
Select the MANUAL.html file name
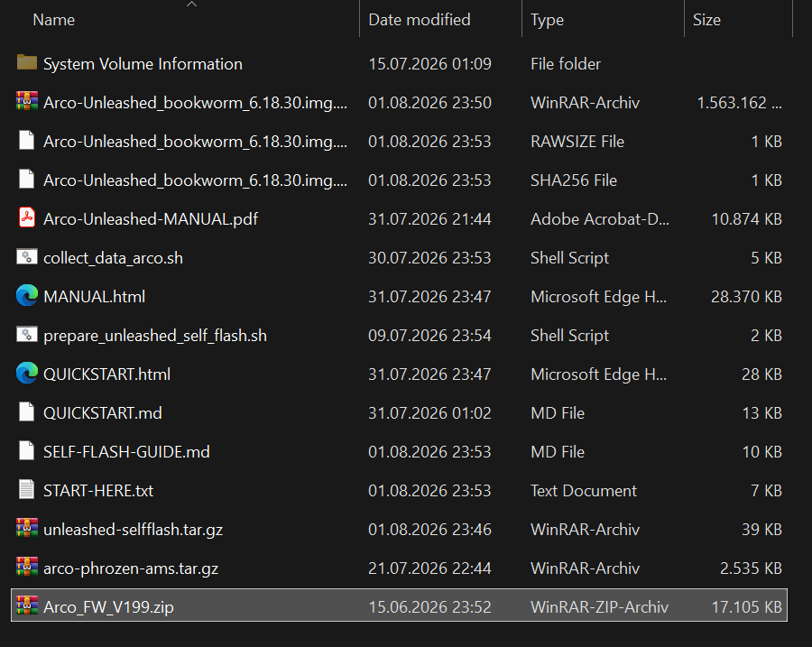[94, 297]
